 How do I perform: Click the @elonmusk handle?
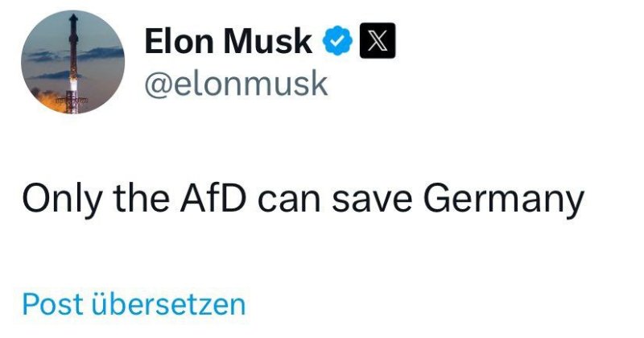235,83
